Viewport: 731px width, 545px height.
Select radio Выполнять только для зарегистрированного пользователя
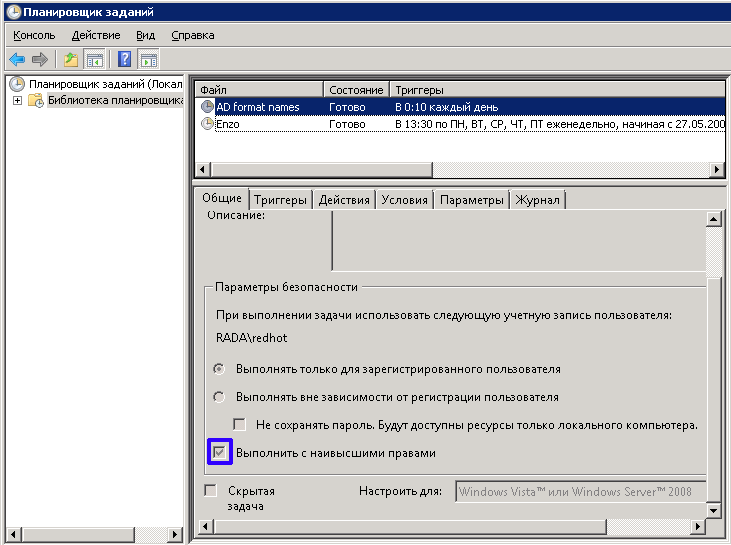(x=219, y=369)
